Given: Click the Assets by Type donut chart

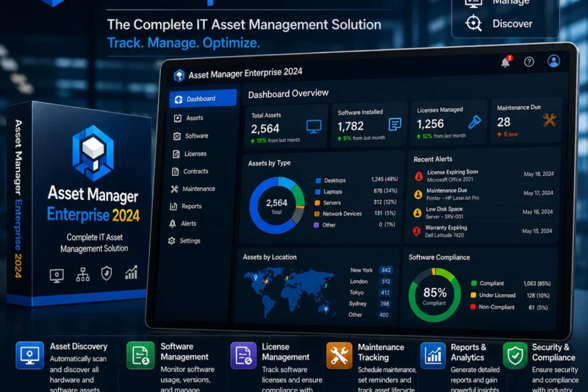Looking at the screenshot, I should [277, 206].
